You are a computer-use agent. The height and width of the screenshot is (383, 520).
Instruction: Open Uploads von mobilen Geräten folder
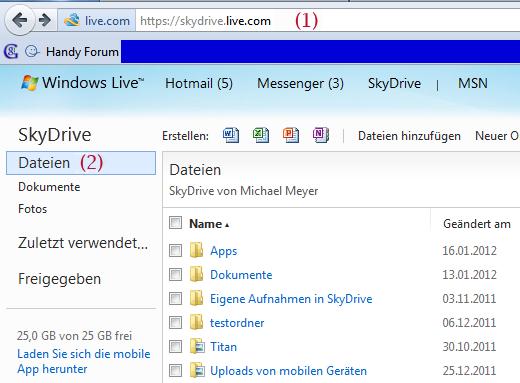point(288,371)
